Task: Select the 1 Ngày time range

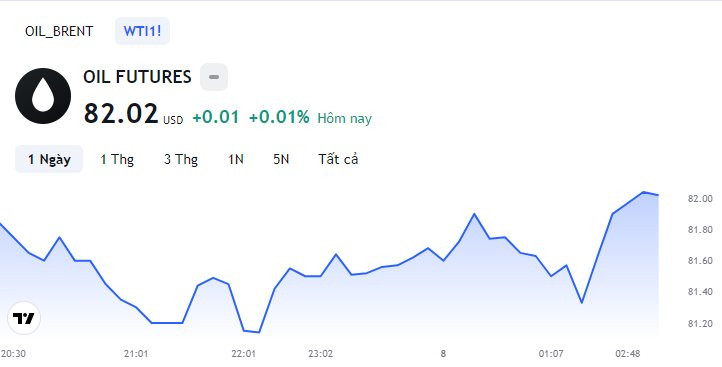Action: pyautogui.click(x=49, y=159)
